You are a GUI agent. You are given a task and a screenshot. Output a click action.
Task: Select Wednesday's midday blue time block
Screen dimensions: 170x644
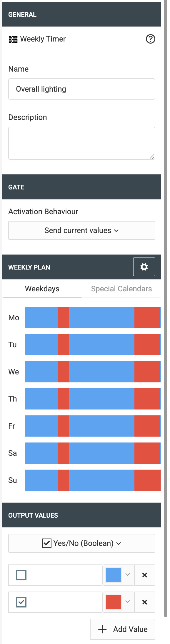[102, 372]
